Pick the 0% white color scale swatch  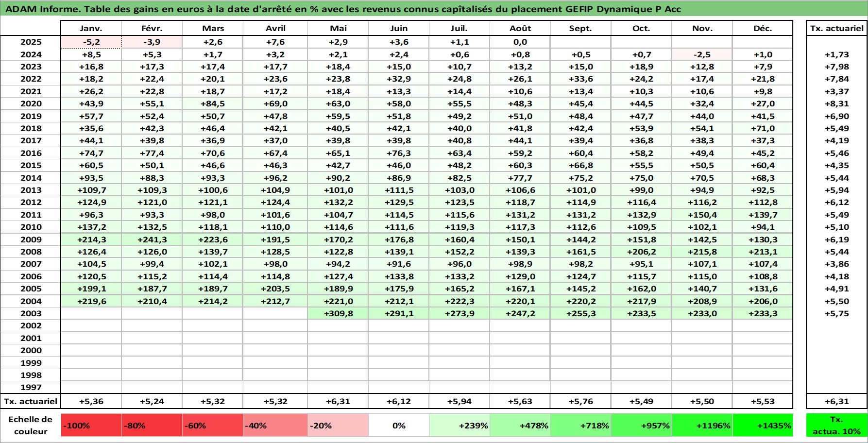399,425
